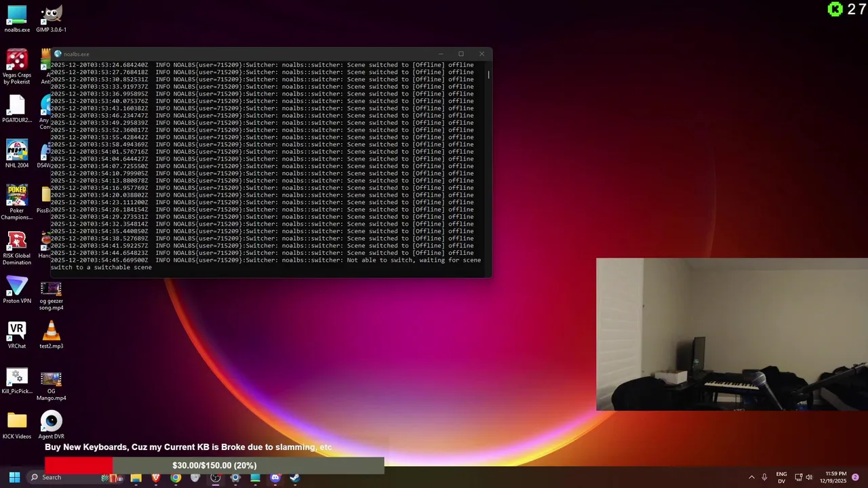Click the webcam overlay showing the room

pos(732,334)
